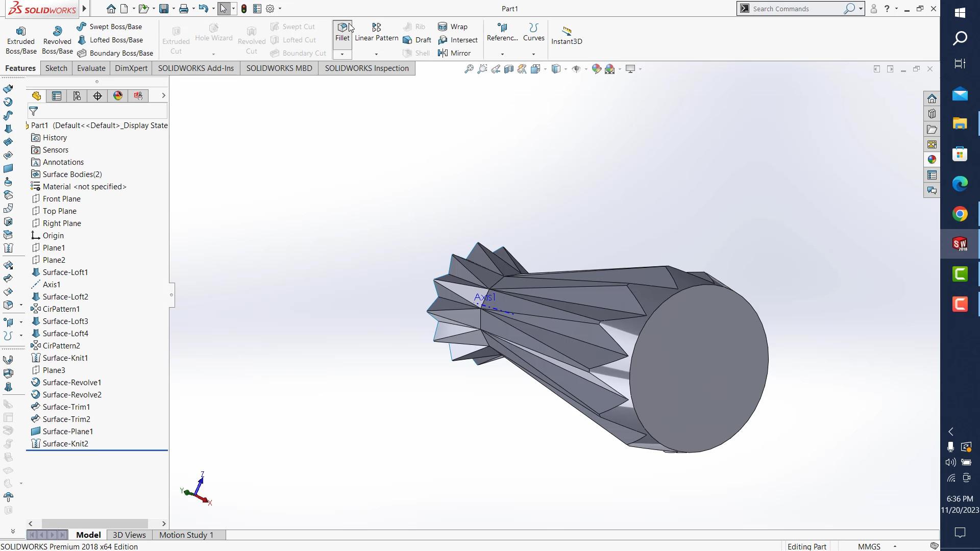Open the Hole Wizard tool

click(213, 35)
